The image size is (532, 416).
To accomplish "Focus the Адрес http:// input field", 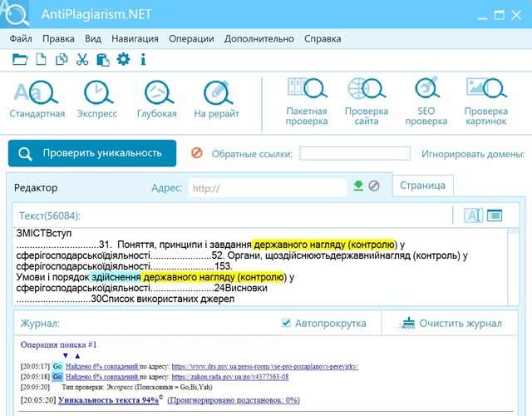I will (x=268, y=188).
